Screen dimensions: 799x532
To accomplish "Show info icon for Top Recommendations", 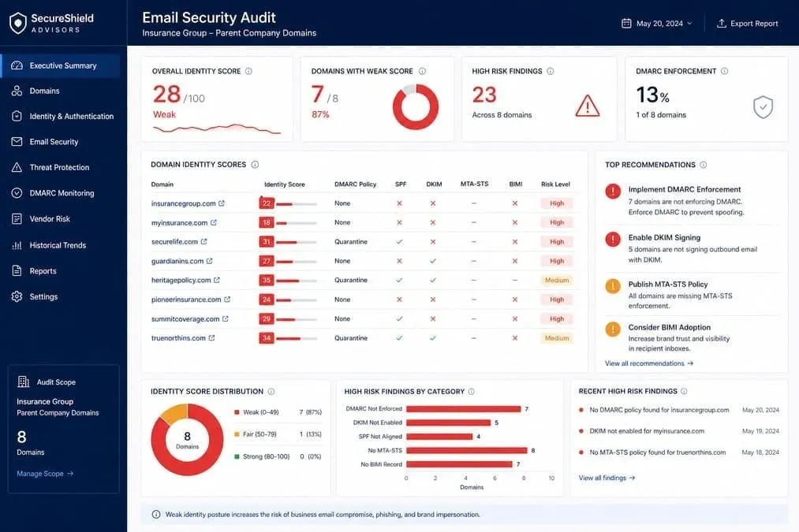I will tap(704, 165).
